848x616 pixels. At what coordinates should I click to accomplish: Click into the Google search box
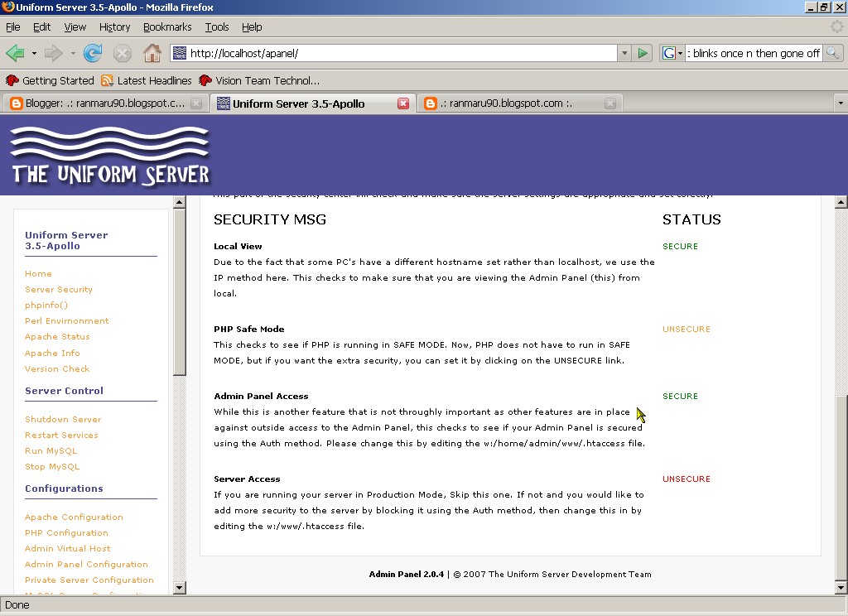pyautogui.click(x=754, y=53)
